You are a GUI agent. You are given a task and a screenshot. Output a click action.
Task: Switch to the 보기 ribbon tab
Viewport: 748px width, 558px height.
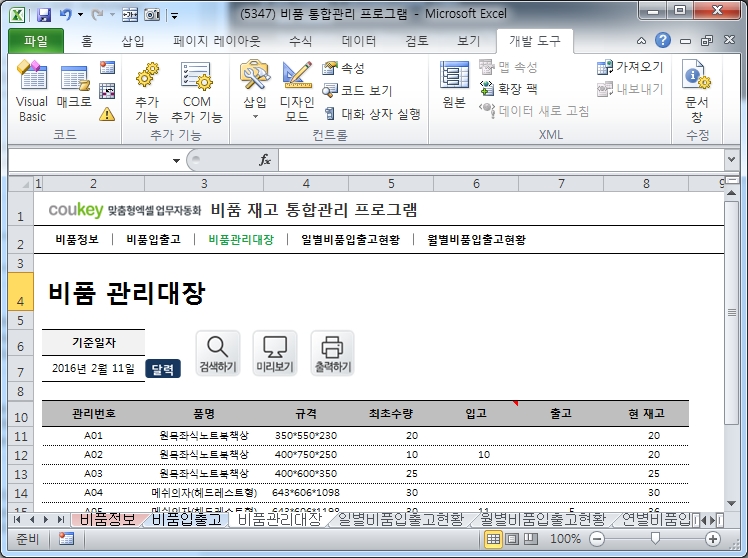click(468, 41)
